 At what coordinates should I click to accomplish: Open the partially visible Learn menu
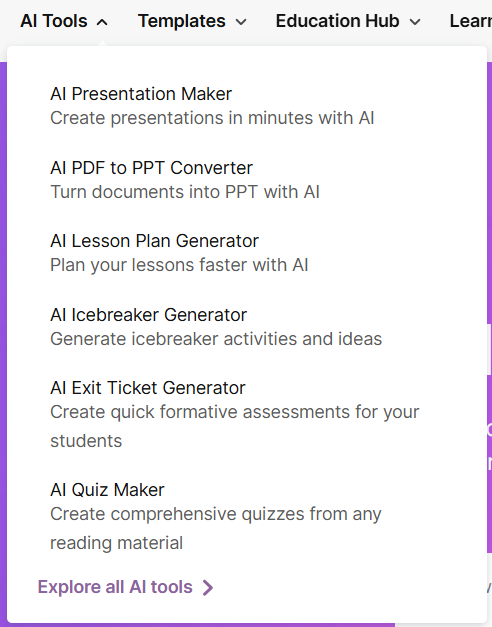click(x=471, y=21)
